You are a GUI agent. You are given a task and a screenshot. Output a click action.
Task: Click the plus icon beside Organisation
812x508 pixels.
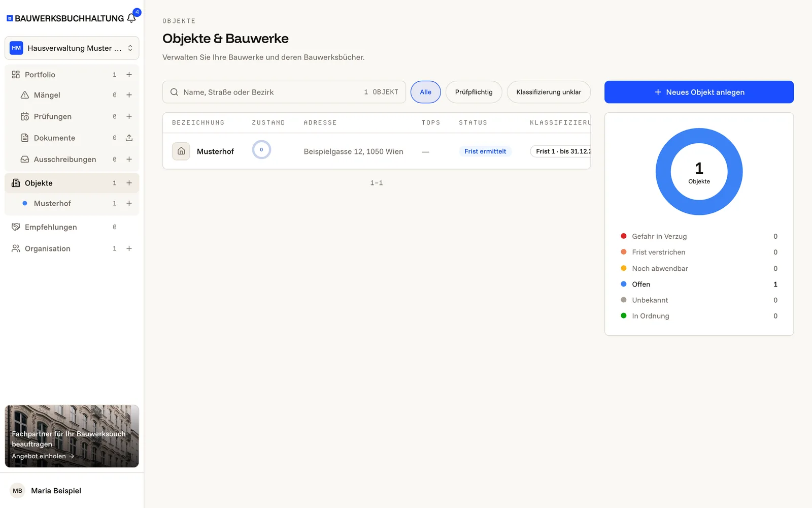129,248
